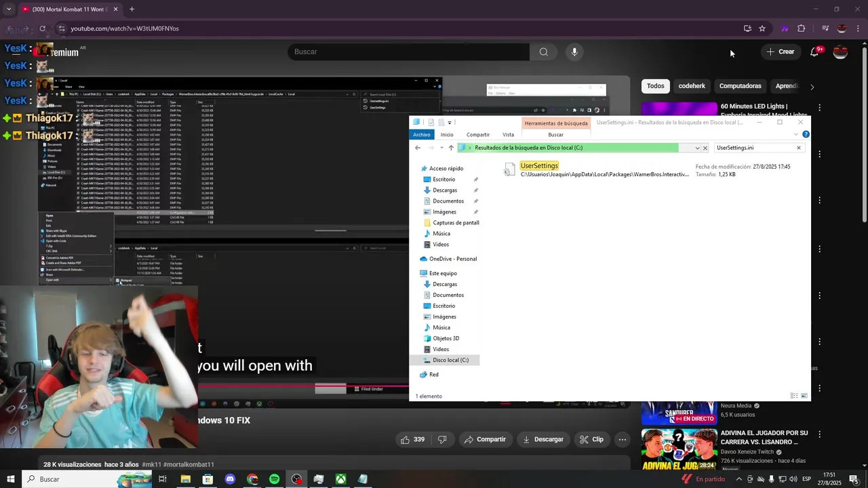Open YouTube notifications bell
The width and height of the screenshot is (868, 488).
(x=814, y=52)
